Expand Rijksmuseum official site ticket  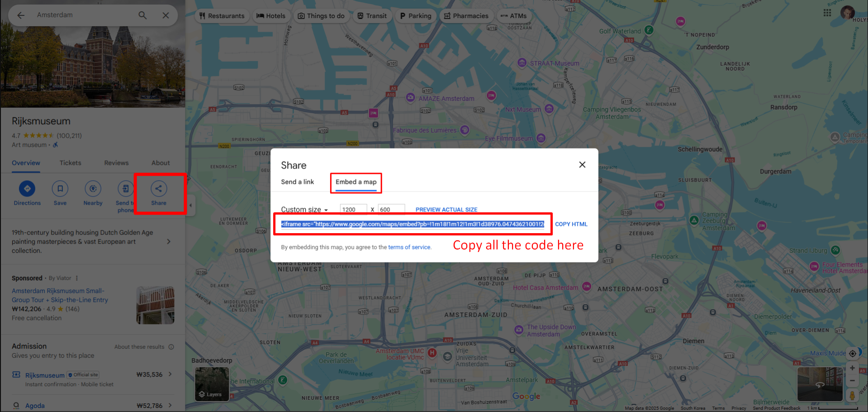[x=170, y=374]
